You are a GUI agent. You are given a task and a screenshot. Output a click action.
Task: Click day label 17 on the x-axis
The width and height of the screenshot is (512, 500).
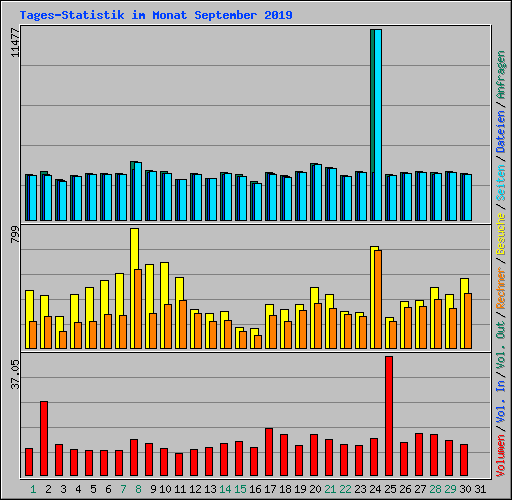click(x=270, y=489)
